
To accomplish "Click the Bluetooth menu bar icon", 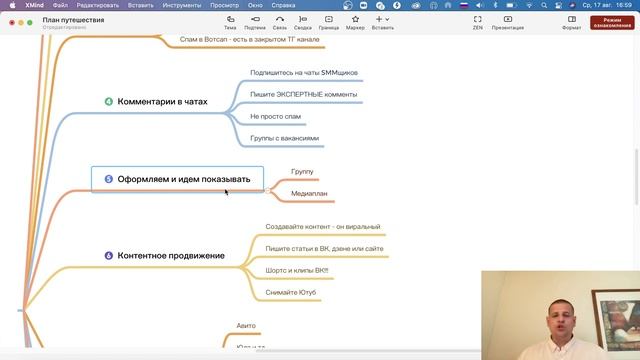I will (x=495, y=5).
